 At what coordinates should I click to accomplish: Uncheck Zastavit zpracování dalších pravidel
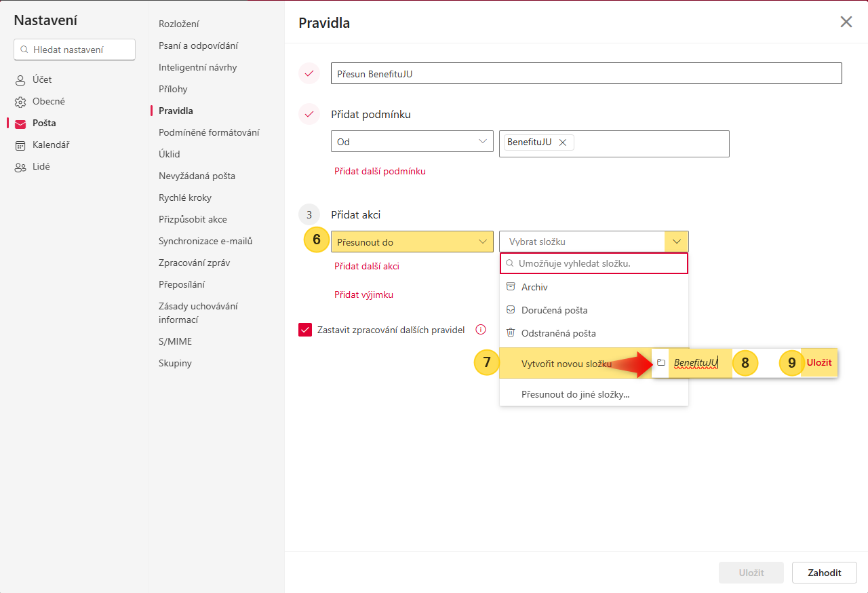(305, 330)
